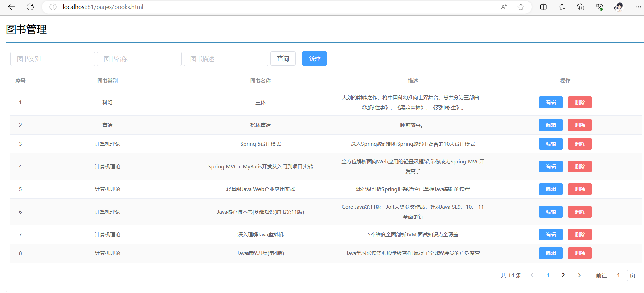This screenshot has height=293, width=644.
Task: Click the 共 14 条 total count
Action: pyautogui.click(x=511, y=275)
